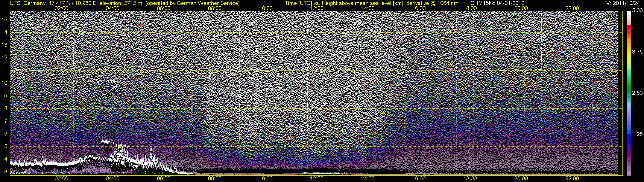Click the bright blue band of the color scale
This screenshot has width=644, height=182.
[x=629, y=132]
